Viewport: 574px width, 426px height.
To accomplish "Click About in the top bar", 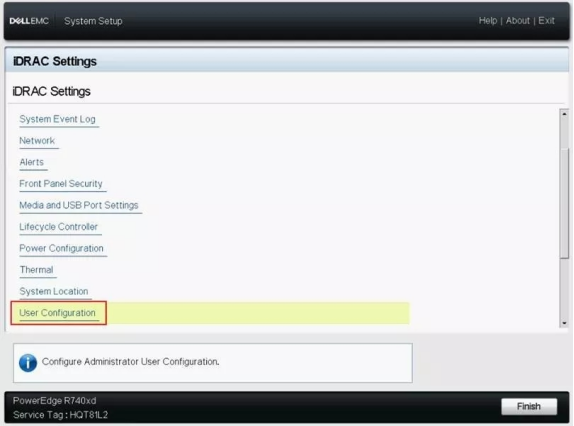I will click(x=518, y=20).
